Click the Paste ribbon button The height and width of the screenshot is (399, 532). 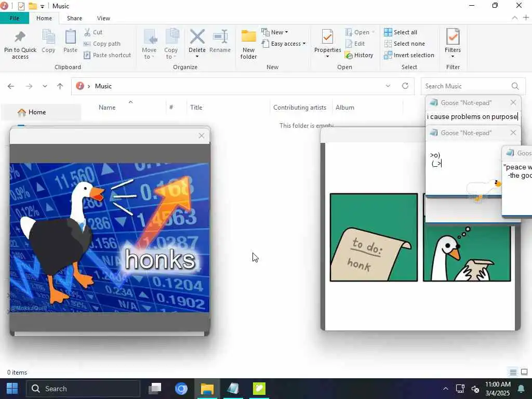click(x=70, y=42)
